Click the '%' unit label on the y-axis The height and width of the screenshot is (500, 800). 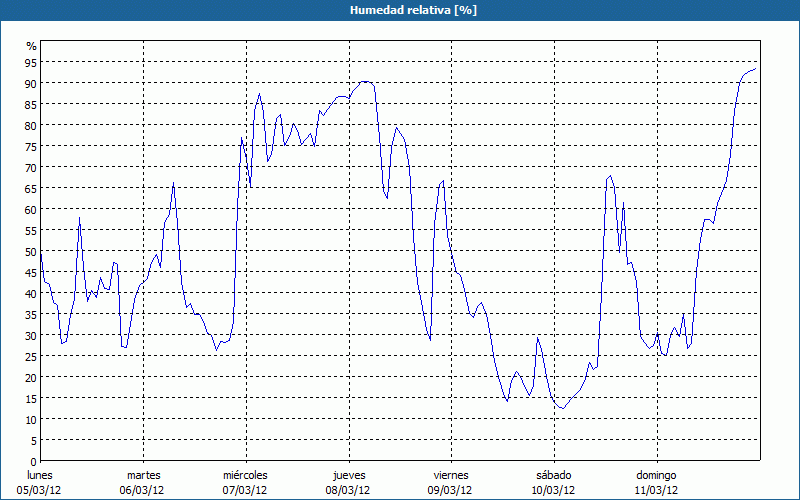[x=32, y=46]
